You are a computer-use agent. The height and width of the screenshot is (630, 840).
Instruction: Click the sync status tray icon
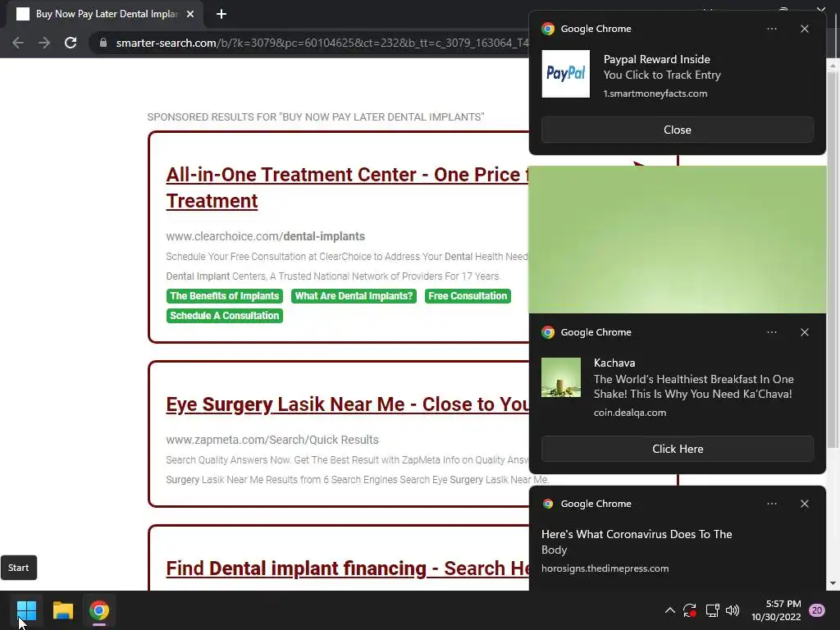pos(690,610)
